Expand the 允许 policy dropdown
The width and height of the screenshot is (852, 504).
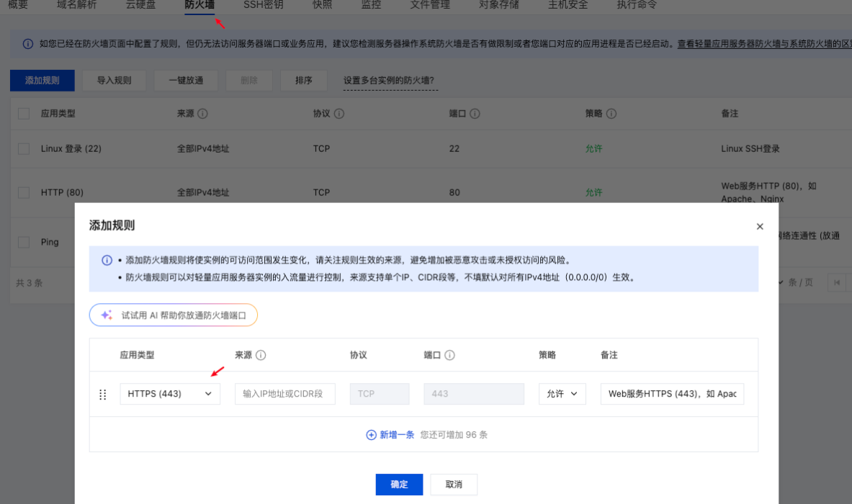562,394
